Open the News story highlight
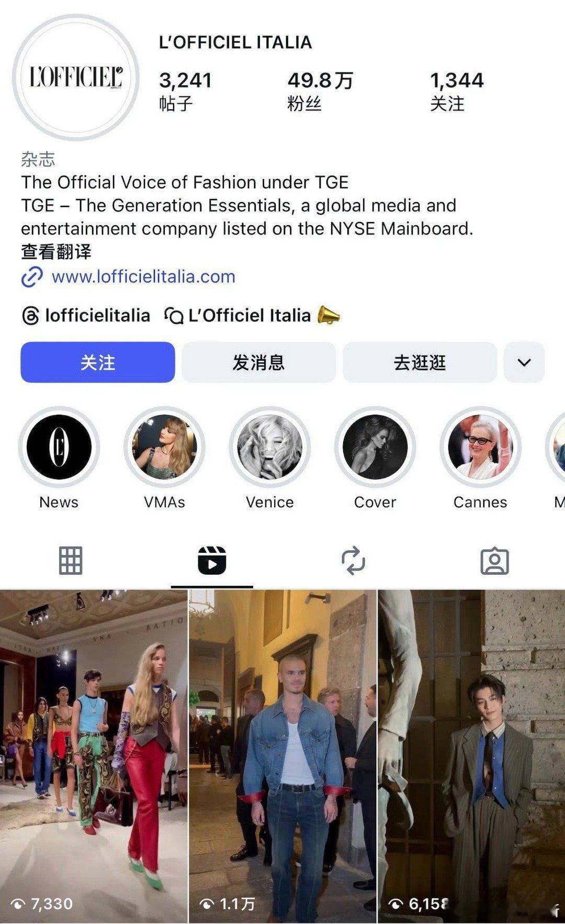Image resolution: width=565 pixels, height=924 pixels. (x=59, y=447)
